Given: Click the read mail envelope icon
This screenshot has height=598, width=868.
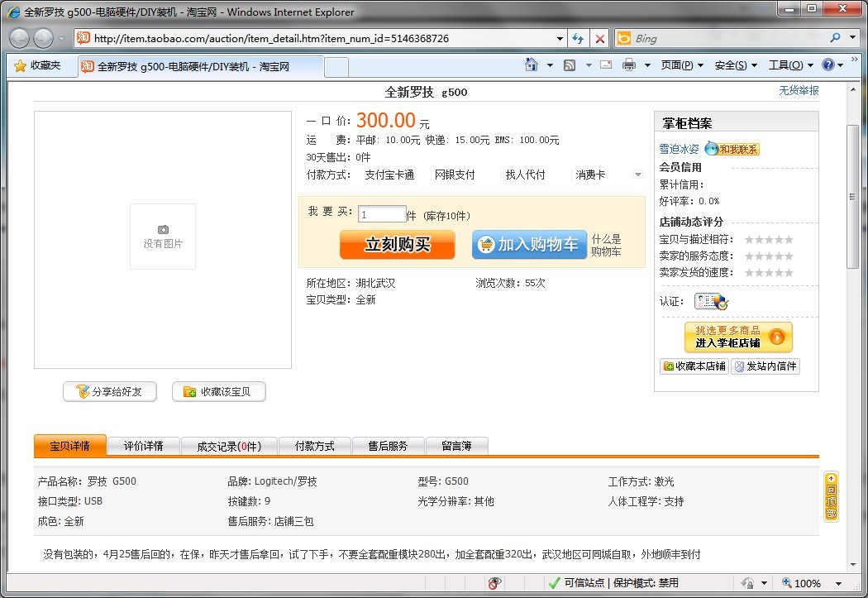Looking at the screenshot, I should [606, 65].
